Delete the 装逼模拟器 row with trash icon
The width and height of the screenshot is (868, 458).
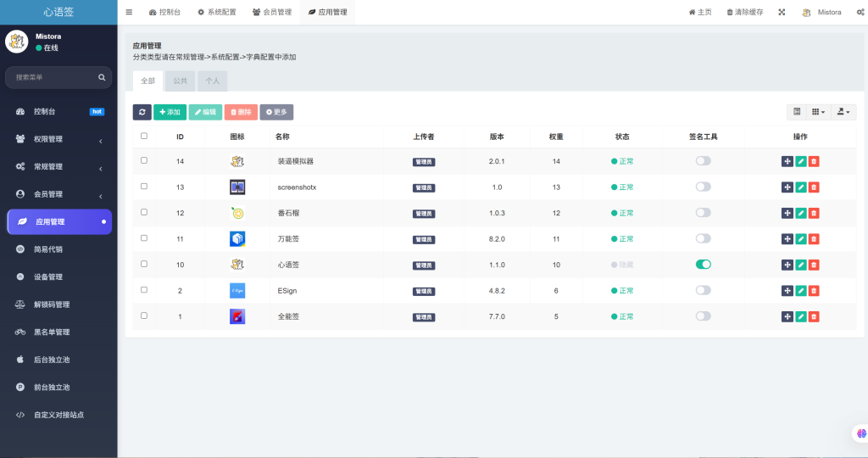(x=814, y=161)
